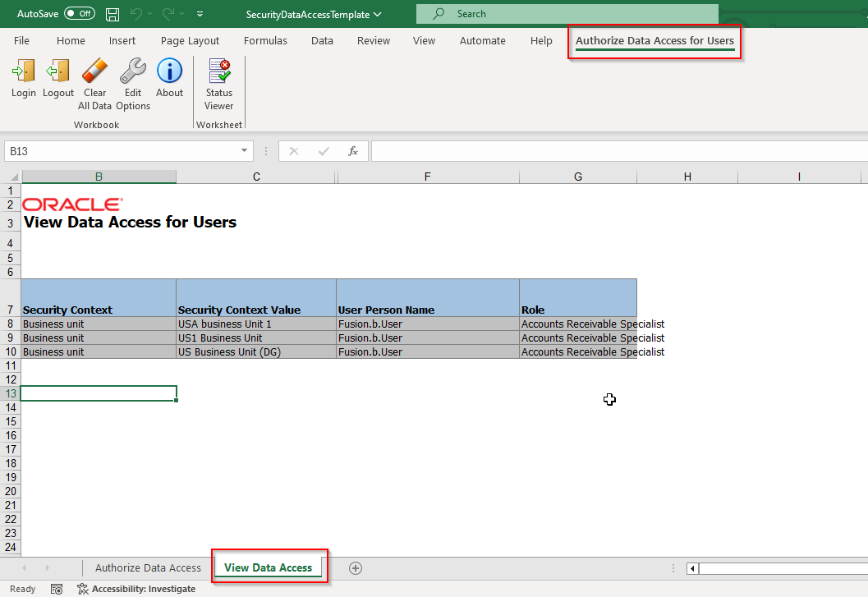Image resolution: width=868 pixels, height=597 pixels.
Task: Select Business unit cell in row 8
Action: 99,324
